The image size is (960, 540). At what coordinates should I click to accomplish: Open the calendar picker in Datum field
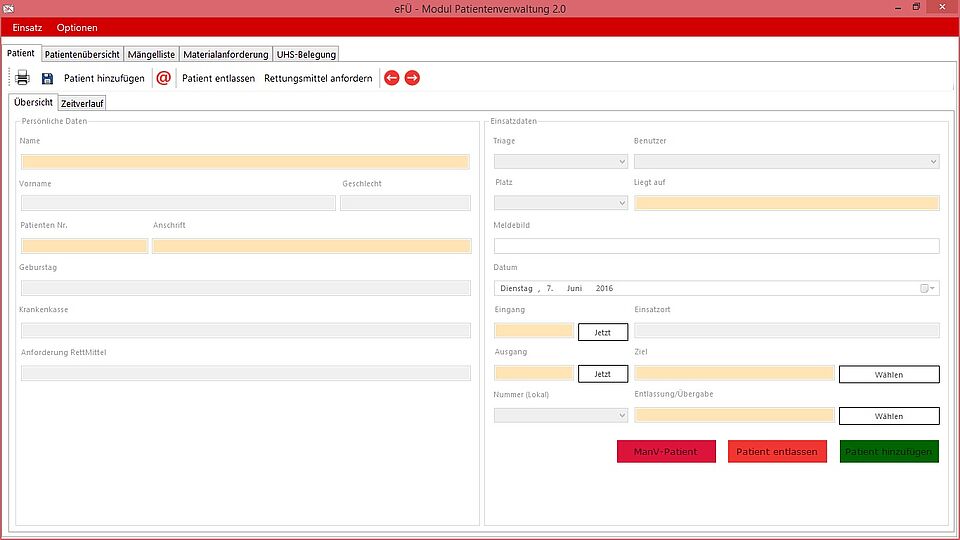(x=928, y=288)
